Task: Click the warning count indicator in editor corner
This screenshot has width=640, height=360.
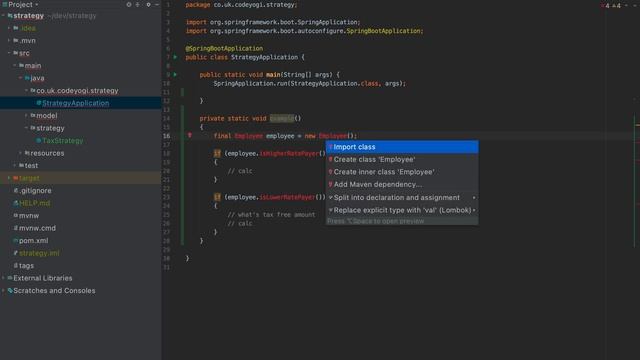Action: coord(616,5)
